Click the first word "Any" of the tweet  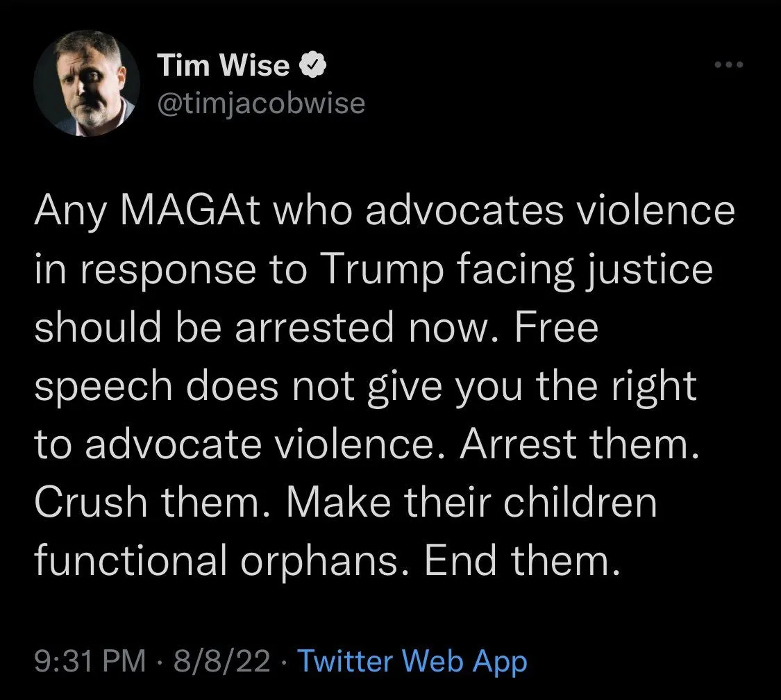pyautogui.click(x=67, y=210)
